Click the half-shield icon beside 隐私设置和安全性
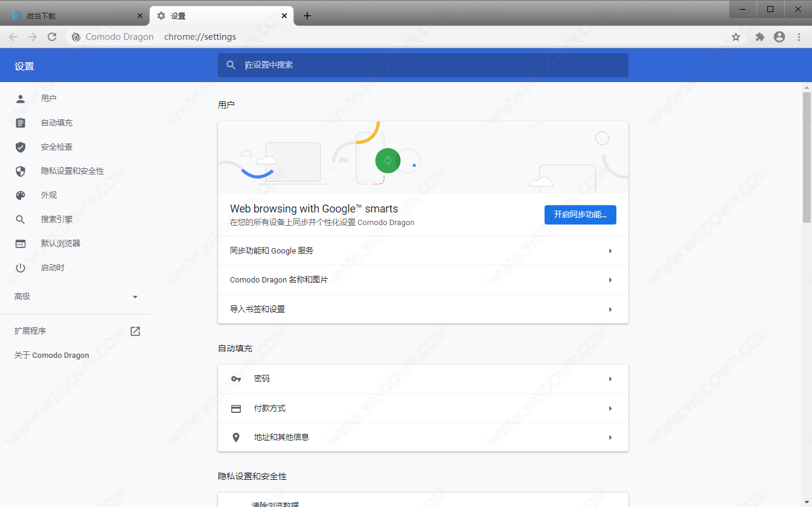Screen dimensions: 812x507 (21, 171)
